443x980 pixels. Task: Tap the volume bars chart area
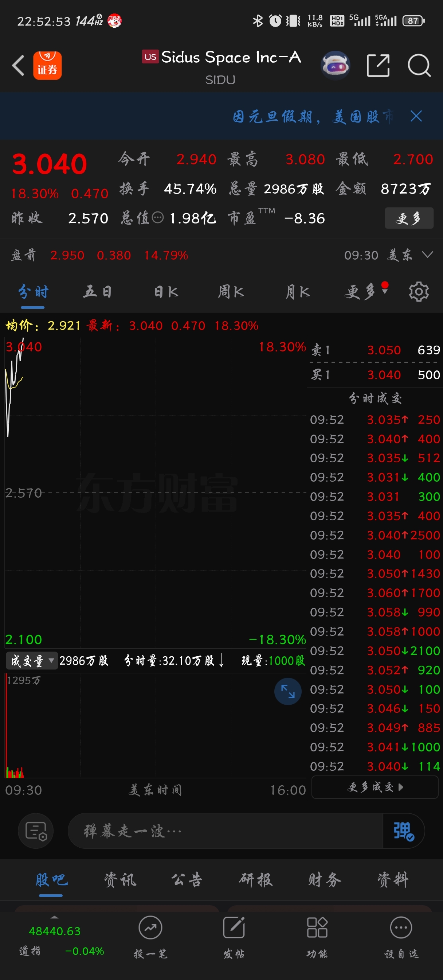(156, 725)
